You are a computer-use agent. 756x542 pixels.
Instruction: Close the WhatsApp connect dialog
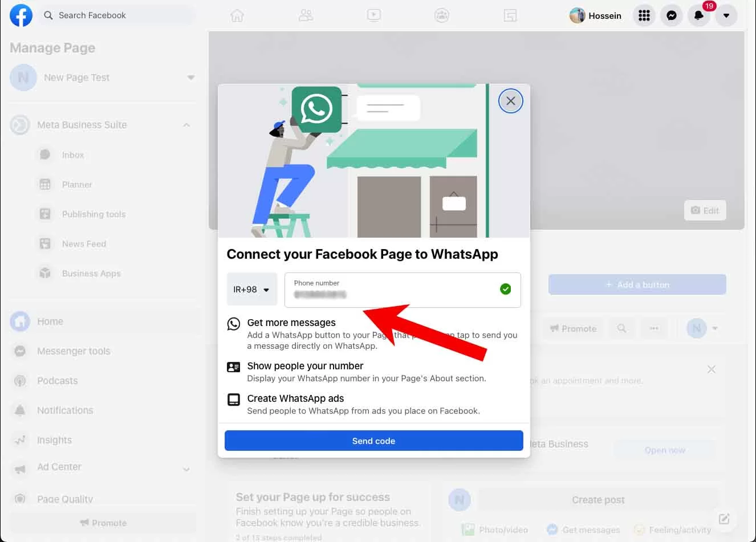510,101
